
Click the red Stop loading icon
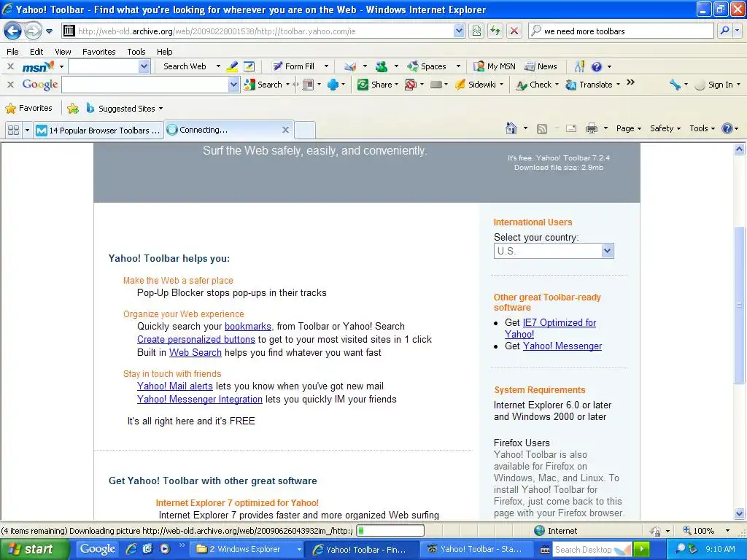pyautogui.click(x=514, y=31)
